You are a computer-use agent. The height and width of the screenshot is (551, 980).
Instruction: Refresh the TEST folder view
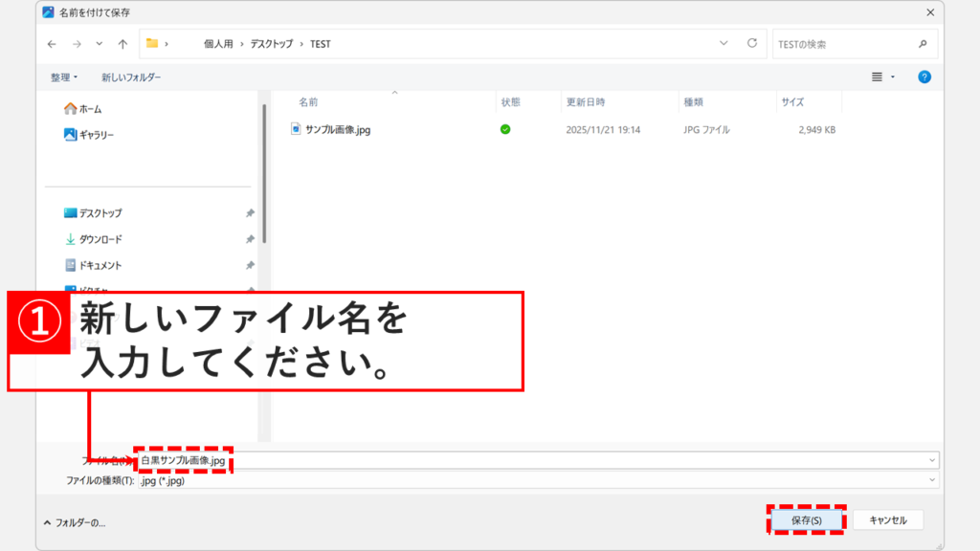click(x=750, y=43)
